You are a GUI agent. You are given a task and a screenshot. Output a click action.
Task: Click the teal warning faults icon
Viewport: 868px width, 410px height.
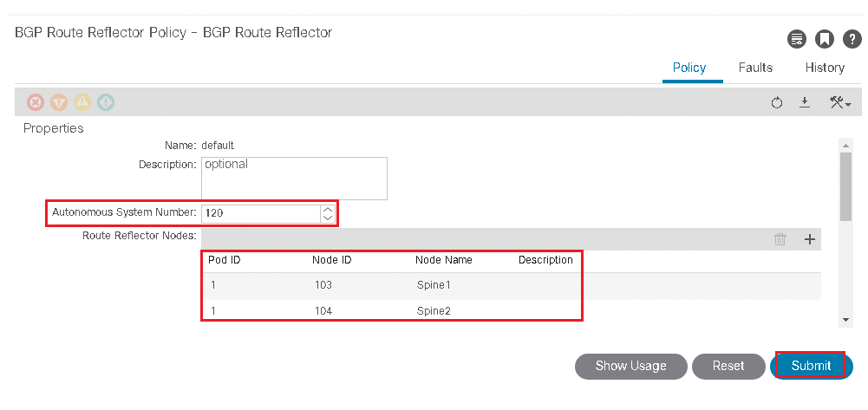coord(106,102)
